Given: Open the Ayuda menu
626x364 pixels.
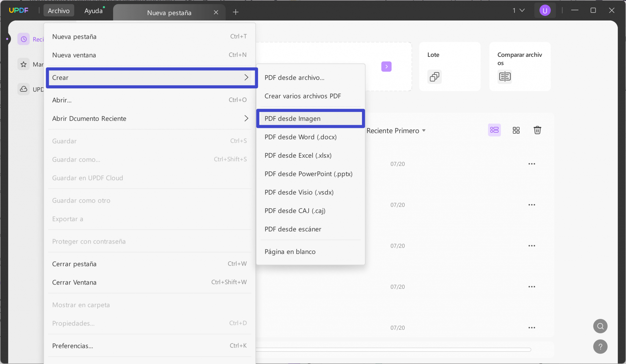Looking at the screenshot, I should (x=94, y=11).
